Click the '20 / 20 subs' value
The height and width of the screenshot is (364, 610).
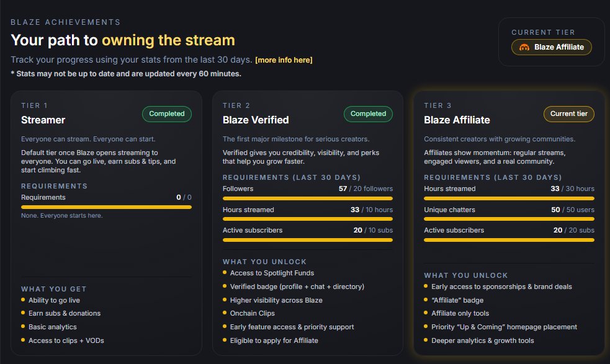574,230
